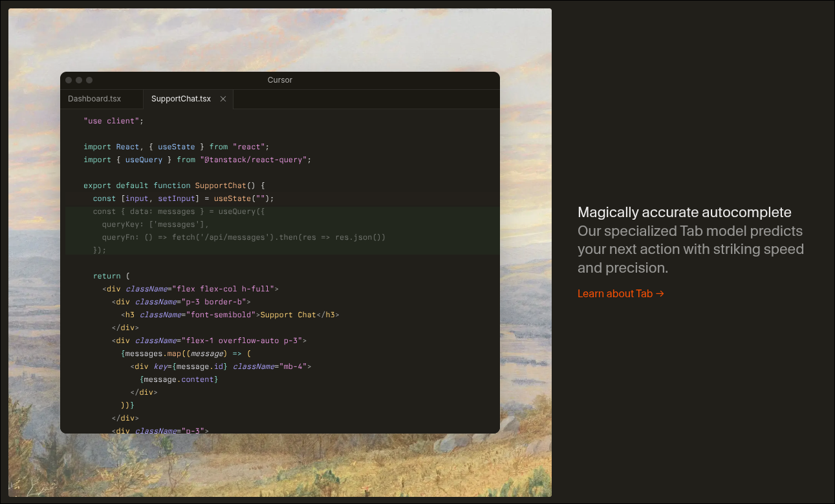Click the Cursor window title
This screenshot has height=504, width=835.
point(279,80)
